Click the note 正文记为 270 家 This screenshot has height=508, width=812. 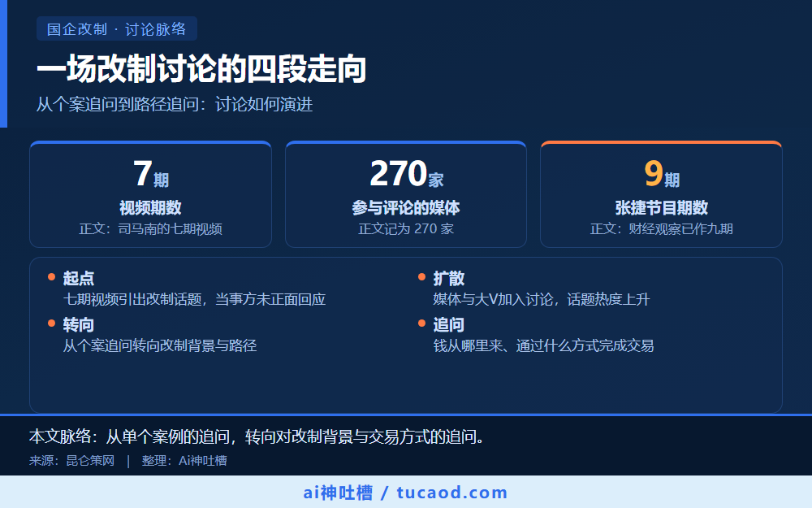click(406, 228)
